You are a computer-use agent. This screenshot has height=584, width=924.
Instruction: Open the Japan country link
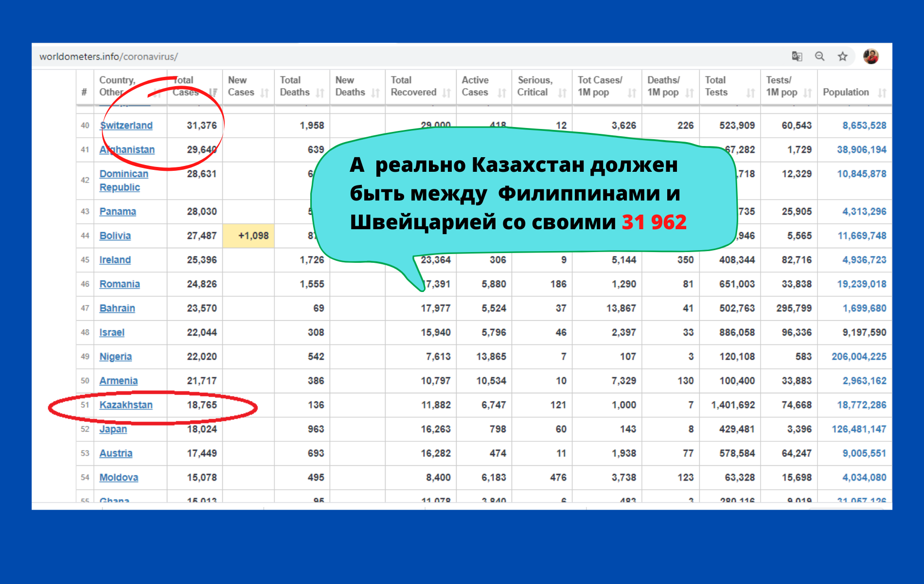click(113, 429)
